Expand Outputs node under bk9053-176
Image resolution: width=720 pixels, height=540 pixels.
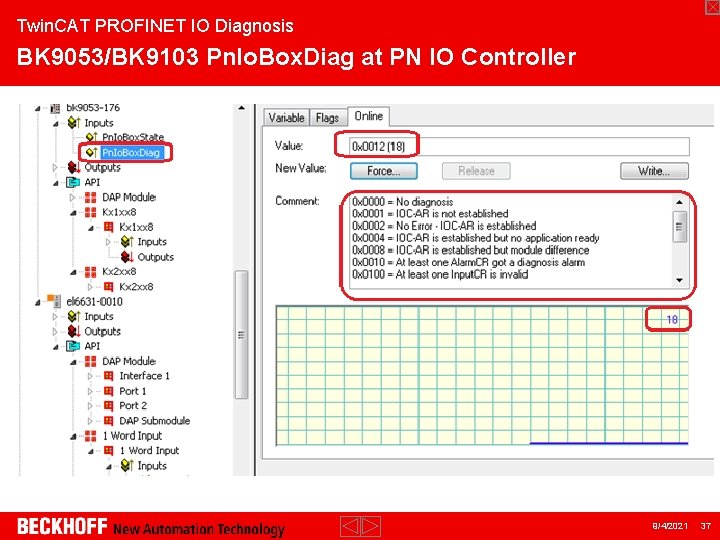[x=55, y=168]
